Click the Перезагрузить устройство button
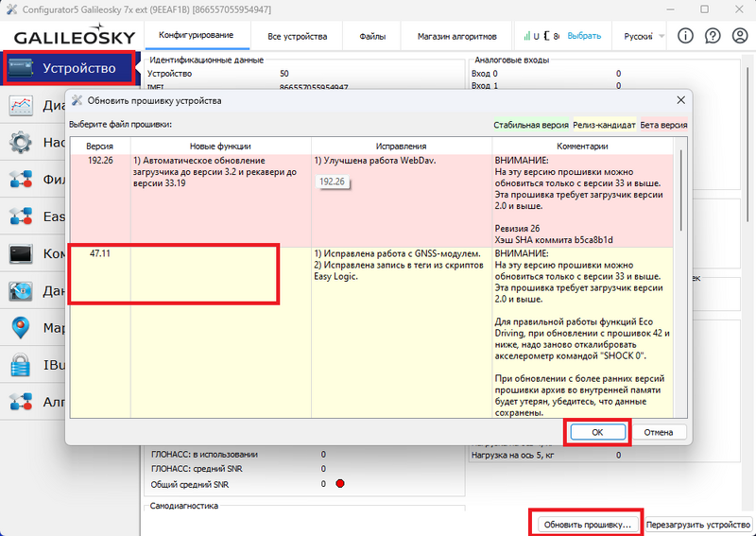This screenshot has height=536, width=756. [698, 525]
